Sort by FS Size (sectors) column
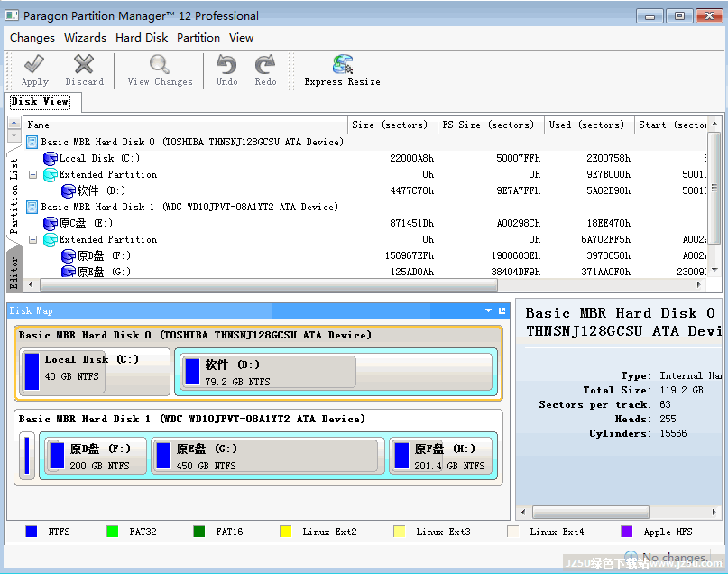This screenshot has width=728, height=574. click(492, 125)
